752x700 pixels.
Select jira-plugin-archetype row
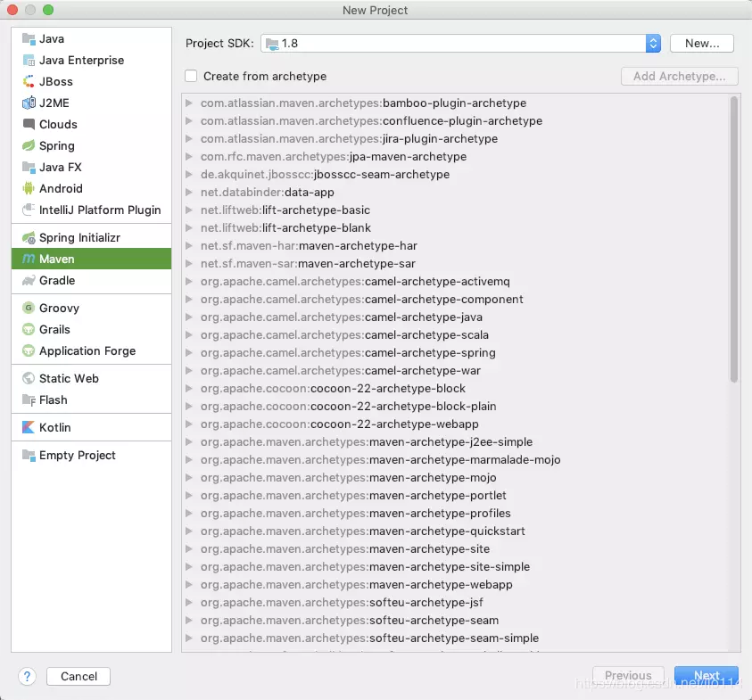point(456,139)
